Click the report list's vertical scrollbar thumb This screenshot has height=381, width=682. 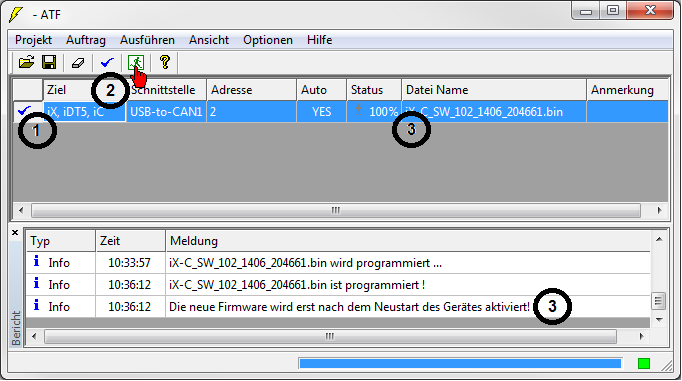coord(658,301)
